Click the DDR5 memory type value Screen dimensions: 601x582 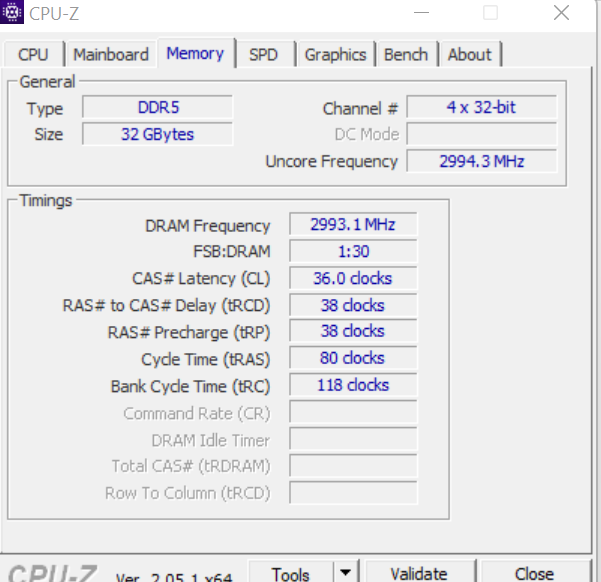(158, 107)
